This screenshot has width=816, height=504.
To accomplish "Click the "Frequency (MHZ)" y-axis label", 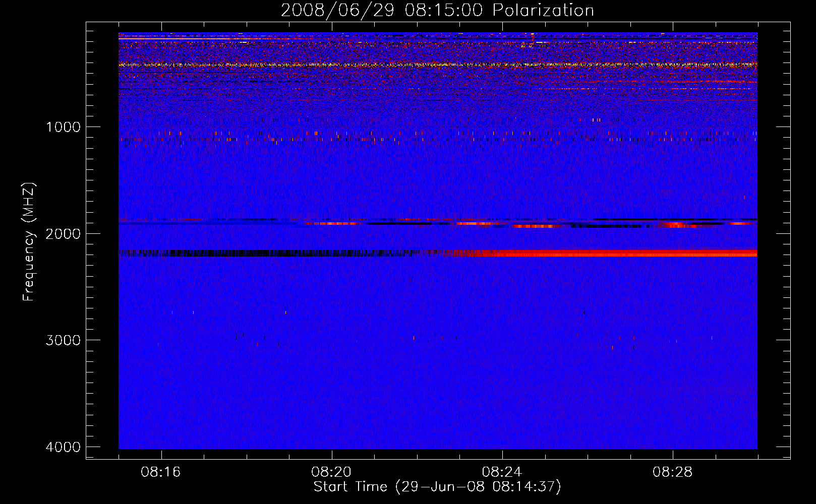I will (x=29, y=242).
